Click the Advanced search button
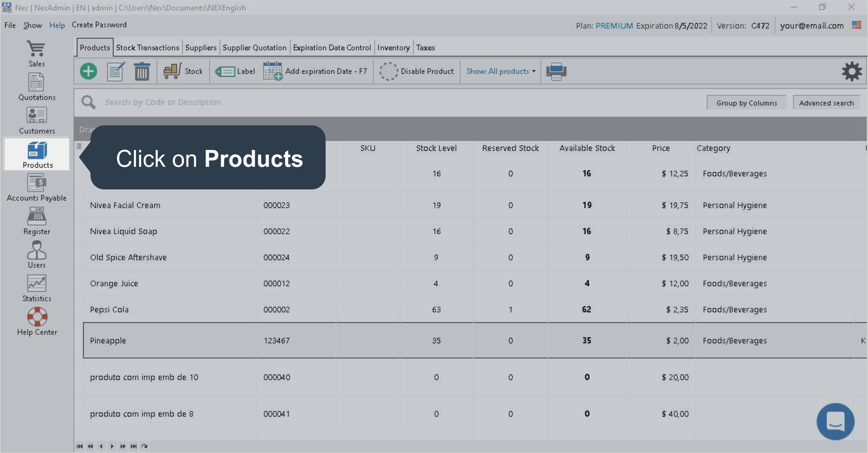 (826, 103)
